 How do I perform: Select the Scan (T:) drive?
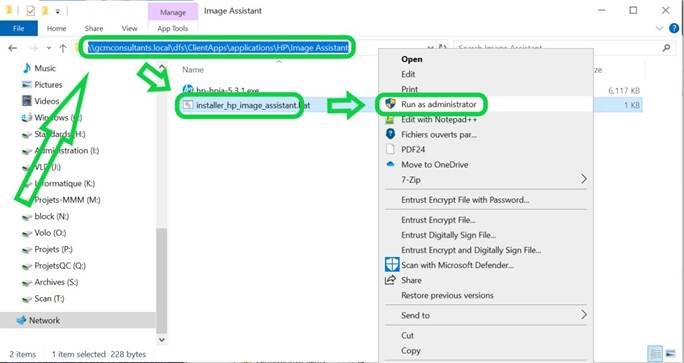[49, 299]
